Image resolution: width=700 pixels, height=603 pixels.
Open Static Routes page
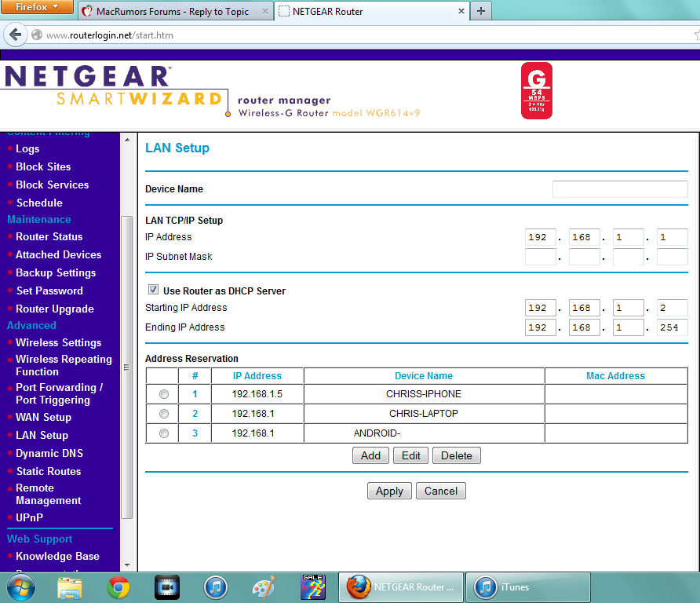coord(49,472)
